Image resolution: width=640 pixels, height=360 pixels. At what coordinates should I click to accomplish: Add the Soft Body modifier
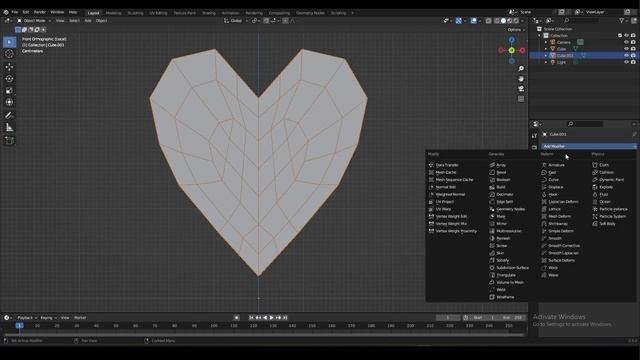[607, 224]
